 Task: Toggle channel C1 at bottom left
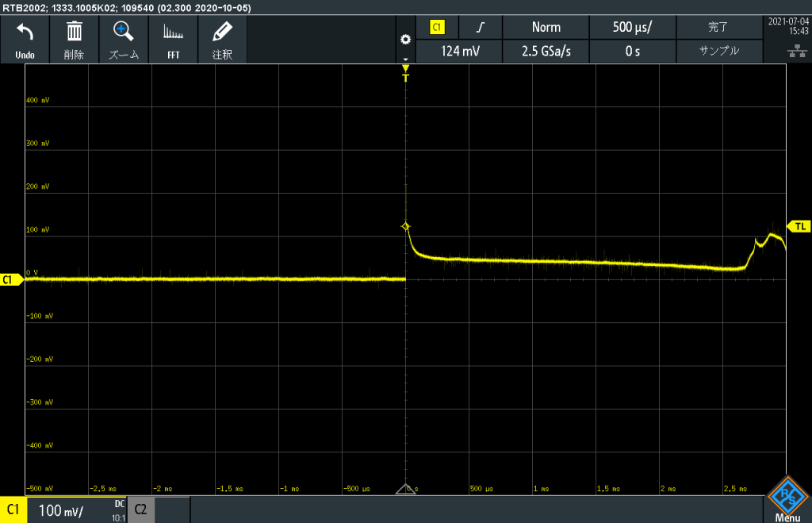(x=13, y=510)
